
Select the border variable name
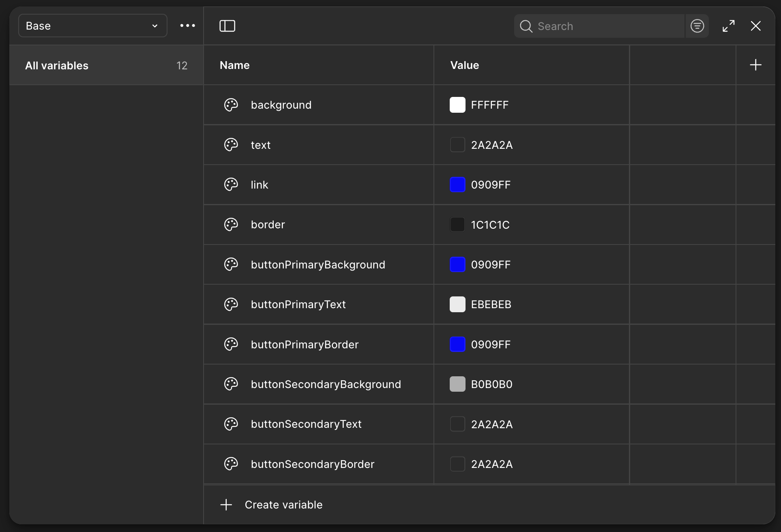(x=268, y=225)
